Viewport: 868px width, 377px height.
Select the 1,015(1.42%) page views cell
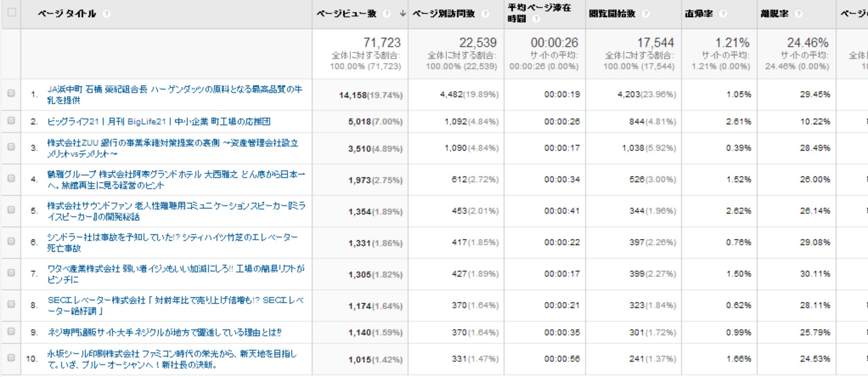375,359
